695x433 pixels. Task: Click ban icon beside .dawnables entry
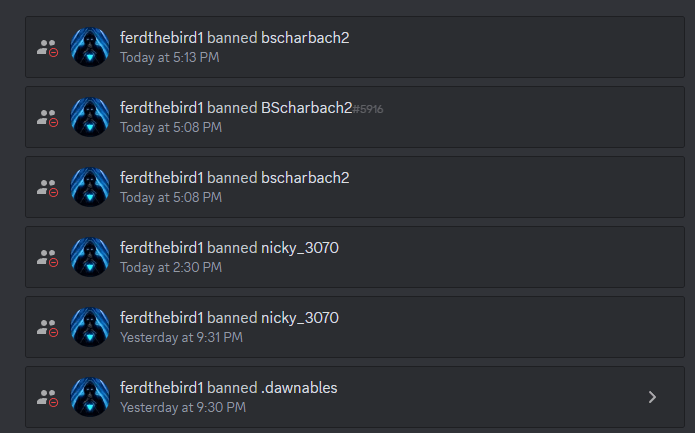click(x=47, y=398)
